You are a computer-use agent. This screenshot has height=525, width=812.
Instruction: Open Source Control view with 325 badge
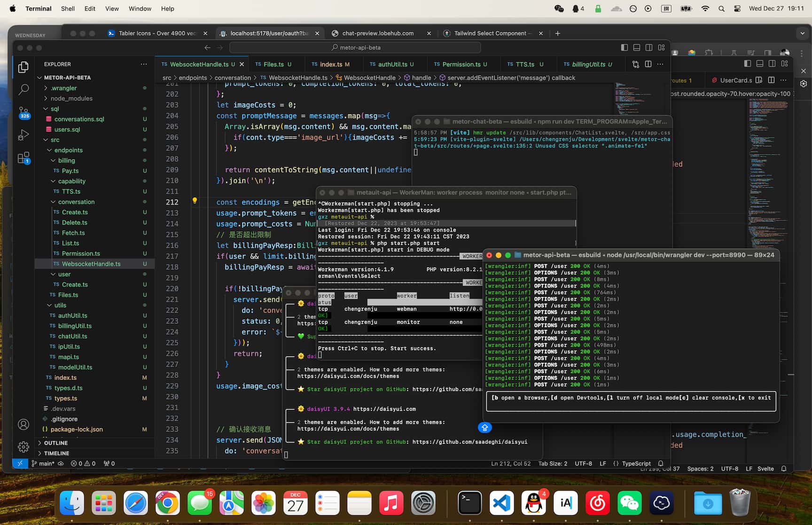click(23, 112)
